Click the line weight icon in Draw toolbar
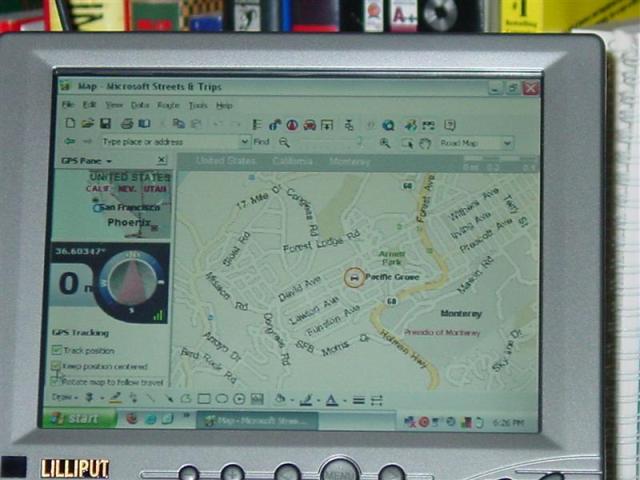 [358, 401]
